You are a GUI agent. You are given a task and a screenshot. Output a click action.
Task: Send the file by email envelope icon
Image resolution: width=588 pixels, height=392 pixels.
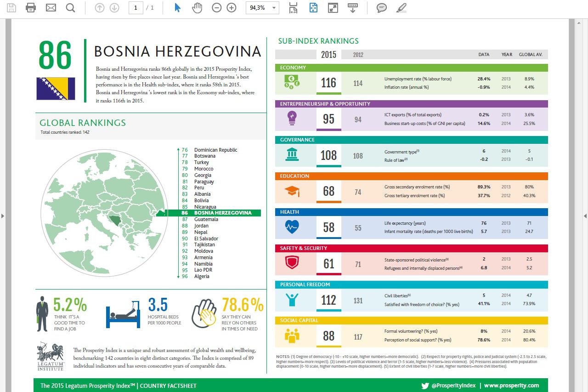pyautogui.click(x=51, y=8)
